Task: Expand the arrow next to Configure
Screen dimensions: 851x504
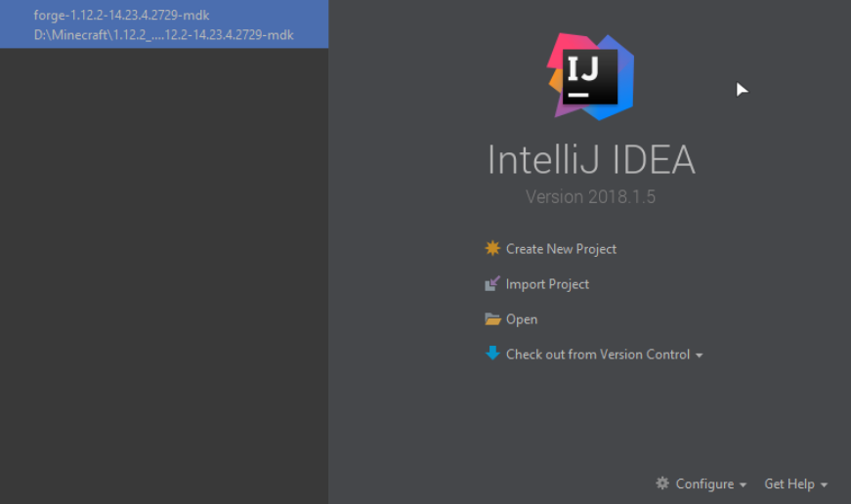Action: coord(744,485)
